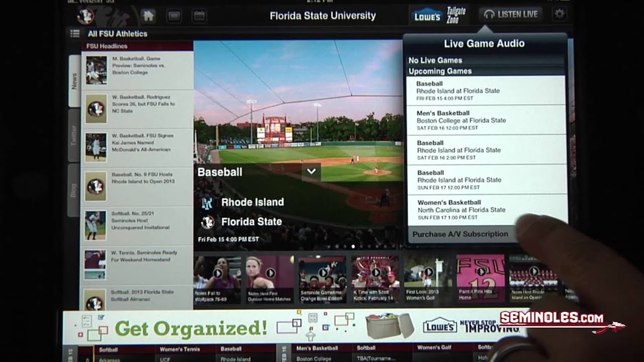This screenshot has height=362, width=644.
Task: Tap the Rhode Island team logo
Action: point(207,203)
